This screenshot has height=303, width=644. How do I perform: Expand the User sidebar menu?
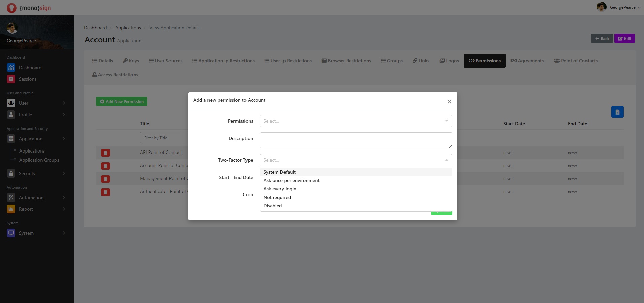(36, 103)
